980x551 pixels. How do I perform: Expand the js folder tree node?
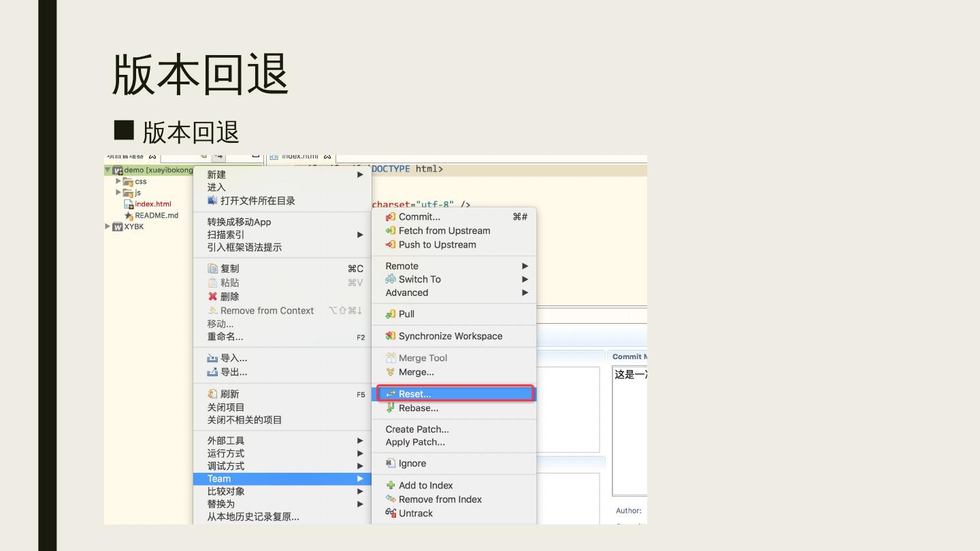point(118,193)
